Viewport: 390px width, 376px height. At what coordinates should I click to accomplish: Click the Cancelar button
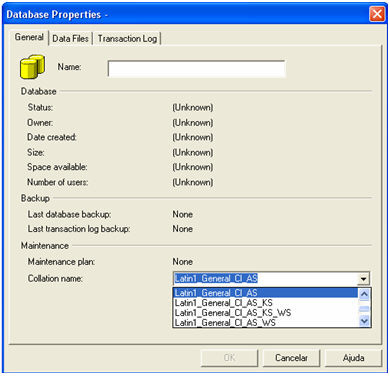[x=291, y=358]
